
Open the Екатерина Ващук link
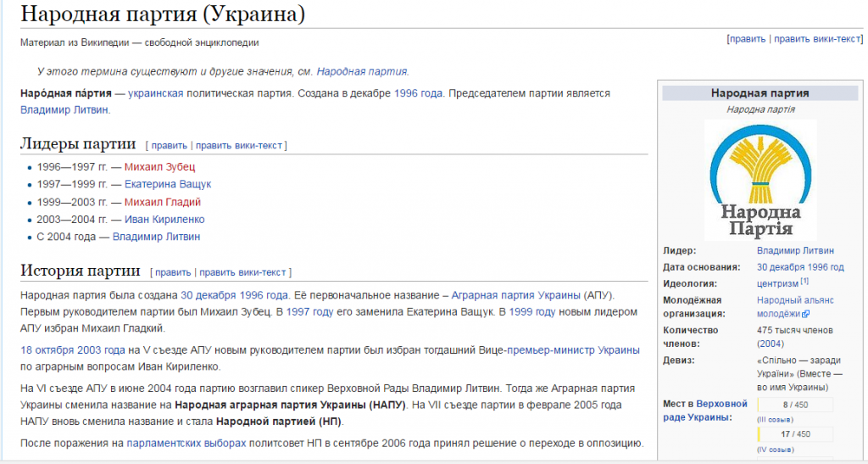pyautogui.click(x=168, y=184)
